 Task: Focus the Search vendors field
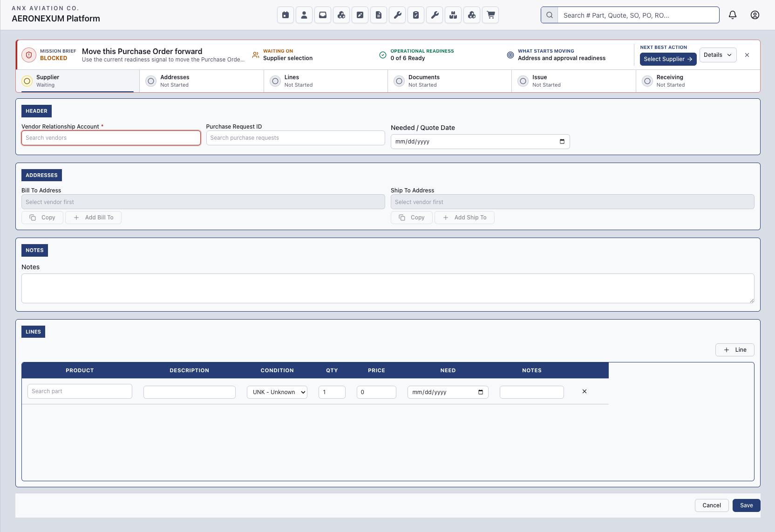tap(111, 138)
